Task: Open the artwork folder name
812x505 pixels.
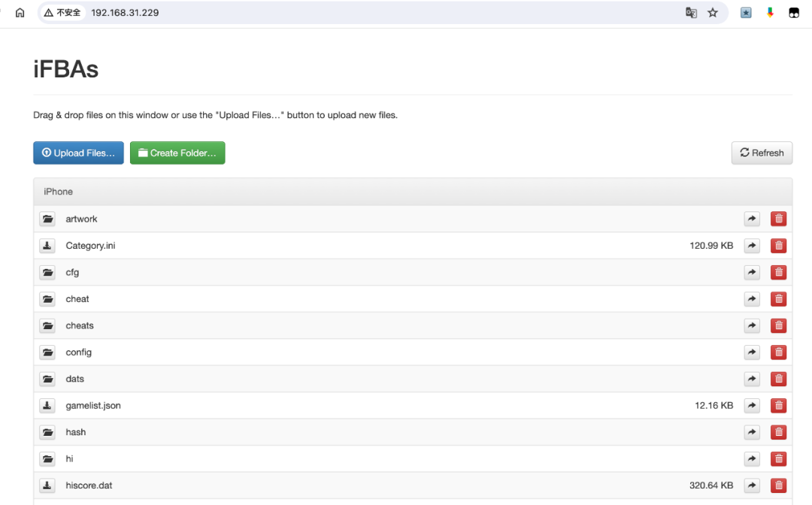Action: click(81, 219)
